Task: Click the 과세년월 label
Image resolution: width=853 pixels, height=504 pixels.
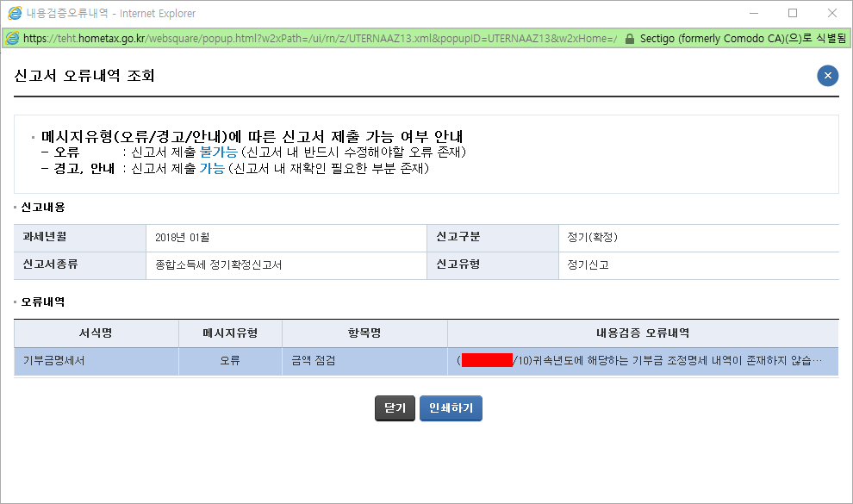Action: click(x=45, y=237)
